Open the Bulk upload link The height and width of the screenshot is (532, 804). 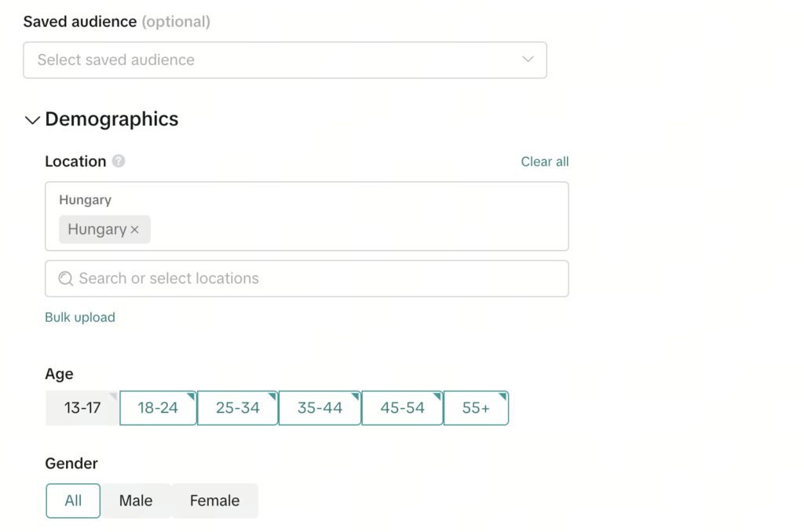coord(80,317)
